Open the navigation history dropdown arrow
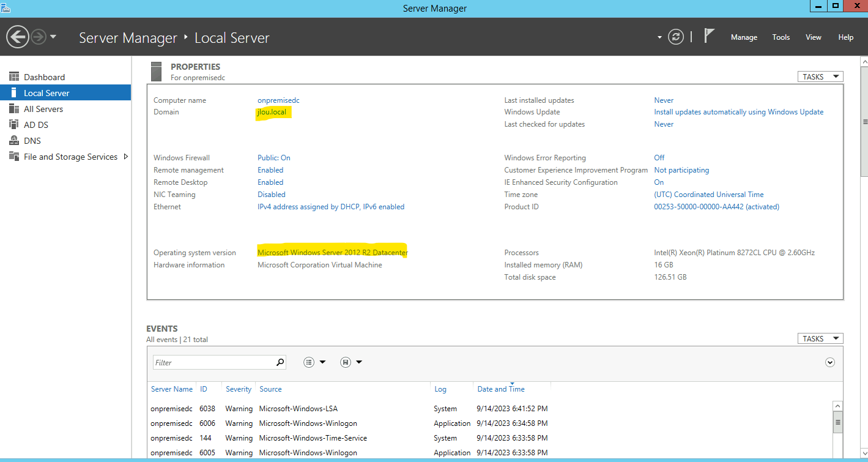 (53, 37)
